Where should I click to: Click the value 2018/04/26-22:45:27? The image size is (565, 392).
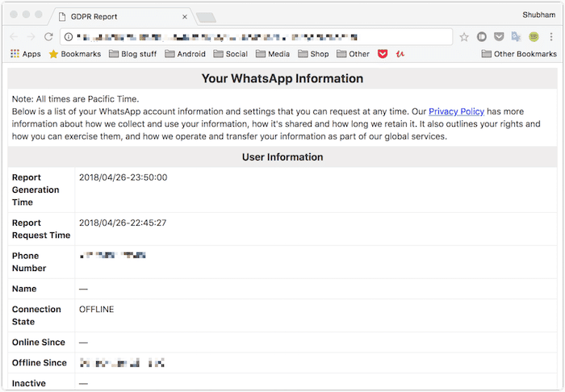click(x=123, y=223)
